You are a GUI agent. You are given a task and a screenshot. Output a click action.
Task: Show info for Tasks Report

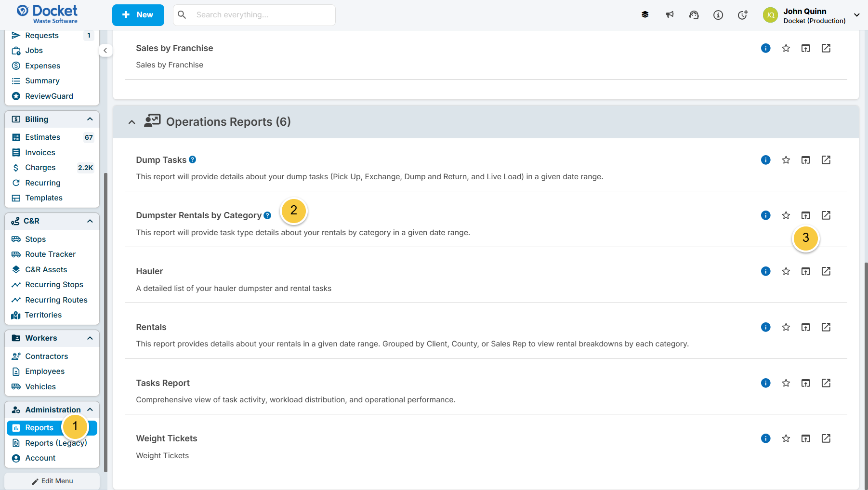pos(766,383)
